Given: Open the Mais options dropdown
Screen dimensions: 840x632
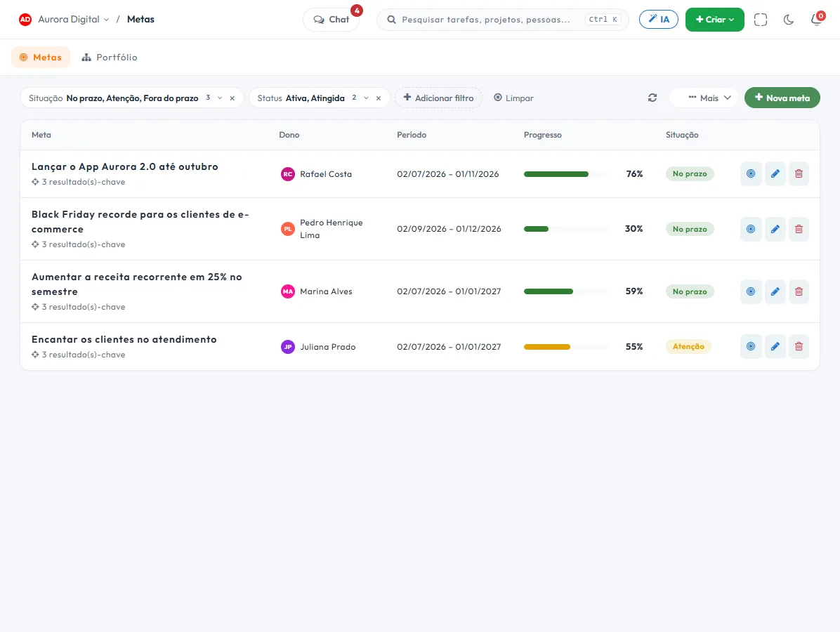Looking at the screenshot, I should pyautogui.click(x=704, y=98).
